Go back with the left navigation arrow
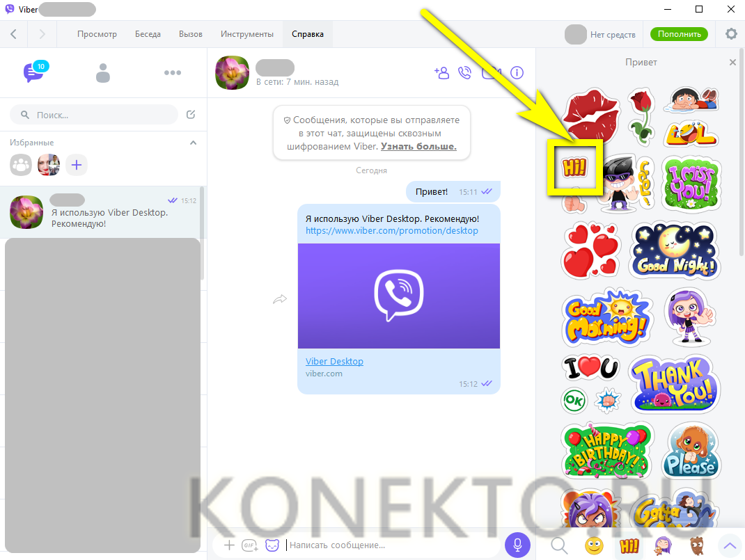Image resolution: width=745 pixels, height=560 pixels. [14, 33]
